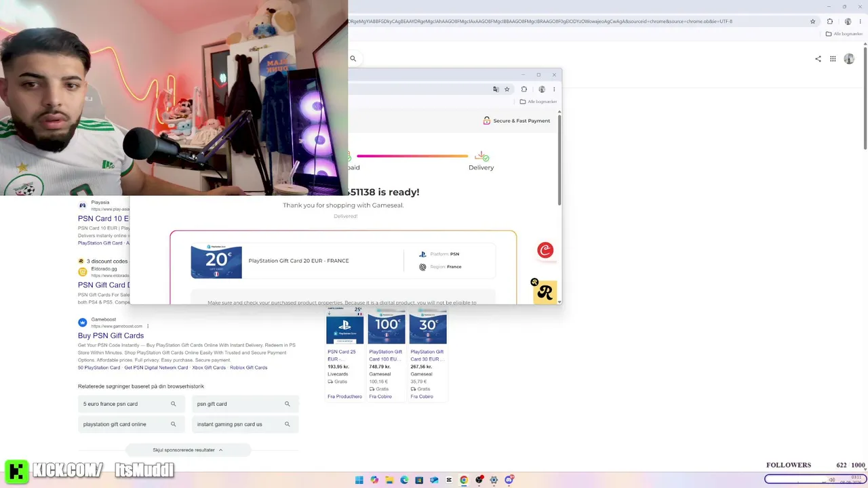Image resolution: width=868 pixels, height=488 pixels.
Task: Search related query instant gaming psn card us
Action: [x=245, y=424]
